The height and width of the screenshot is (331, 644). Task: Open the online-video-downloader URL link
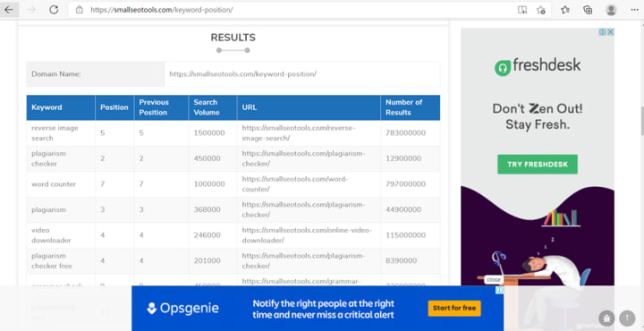click(x=307, y=235)
